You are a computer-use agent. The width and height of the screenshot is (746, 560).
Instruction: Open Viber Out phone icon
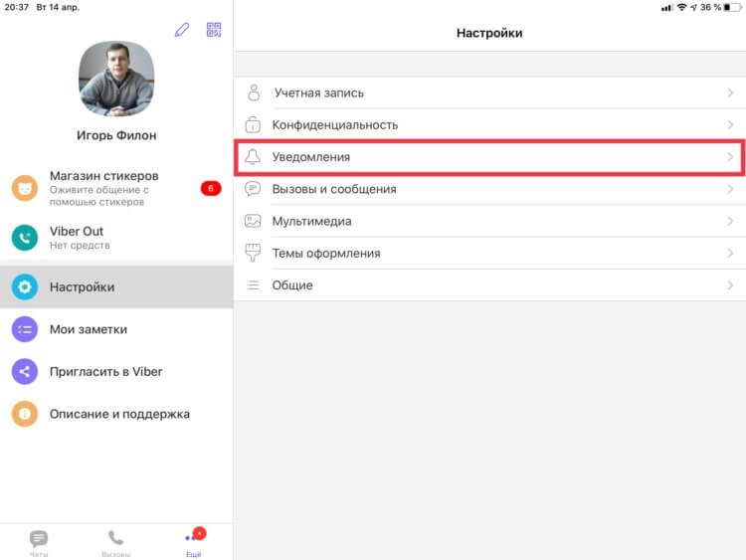[25, 238]
